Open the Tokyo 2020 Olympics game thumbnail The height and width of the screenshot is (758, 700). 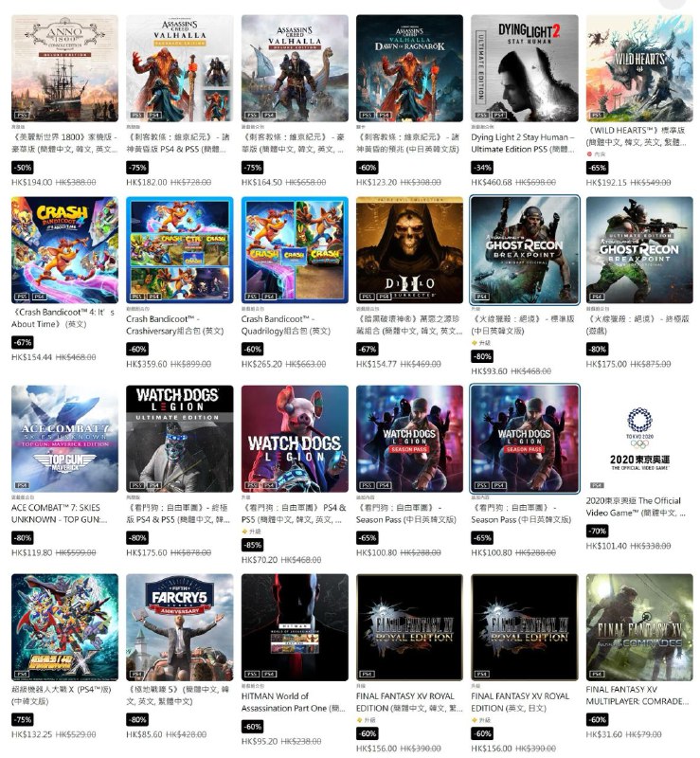(639, 439)
